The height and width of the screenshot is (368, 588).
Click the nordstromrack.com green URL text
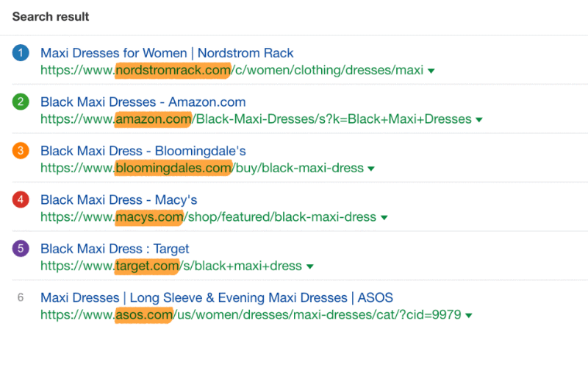(x=232, y=70)
